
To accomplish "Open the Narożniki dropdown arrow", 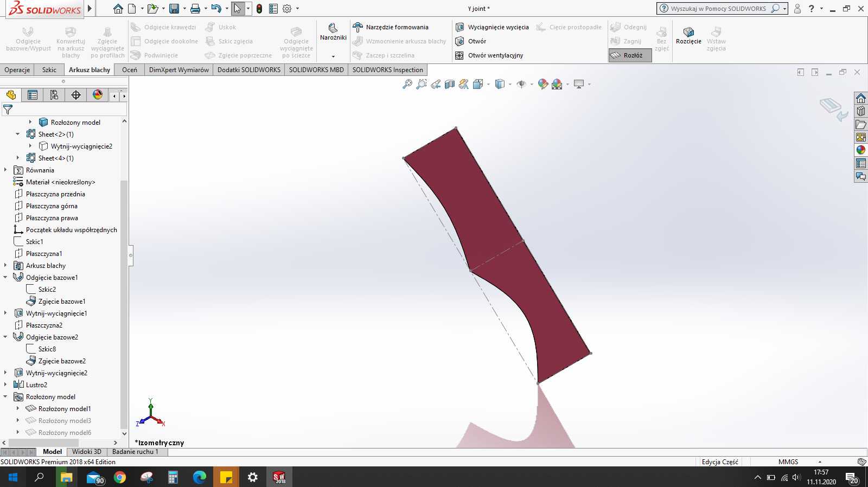I will point(333,56).
